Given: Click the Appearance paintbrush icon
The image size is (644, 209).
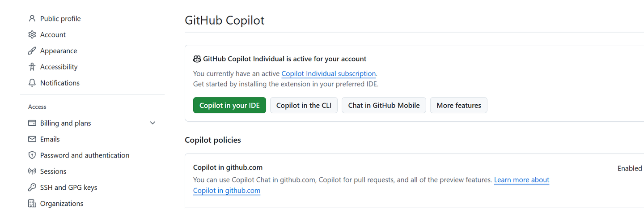Looking at the screenshot, I should coord(32,51).
